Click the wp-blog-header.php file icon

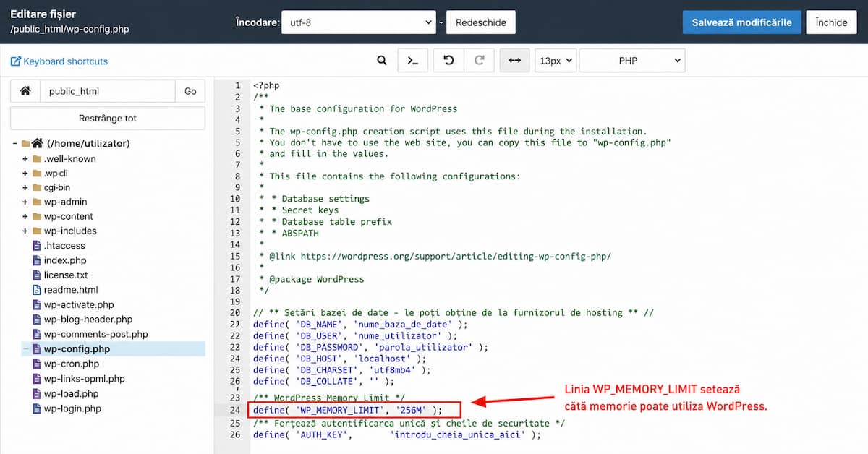(x=37, y=320)
